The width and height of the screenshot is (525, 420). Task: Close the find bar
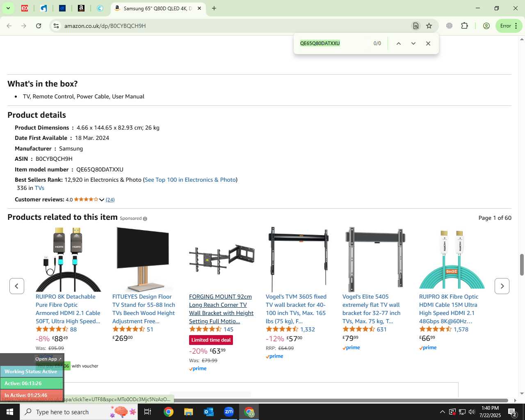tap(428, 43)
